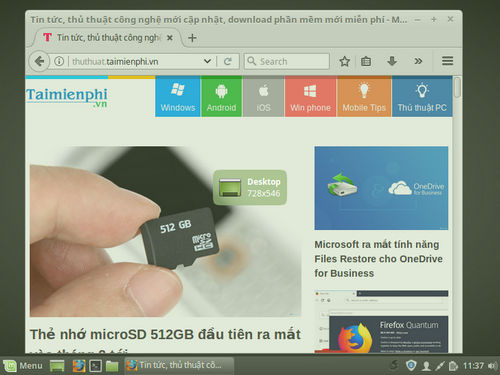Launch Firefox from the panel launcher
Screen dimensions: 500x375
[x=79, y=366]
